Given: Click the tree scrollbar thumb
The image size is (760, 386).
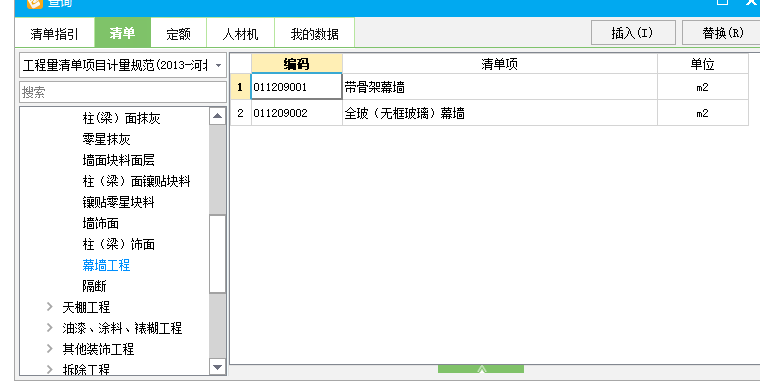Looking at the screenshot, I should point(218,254).
